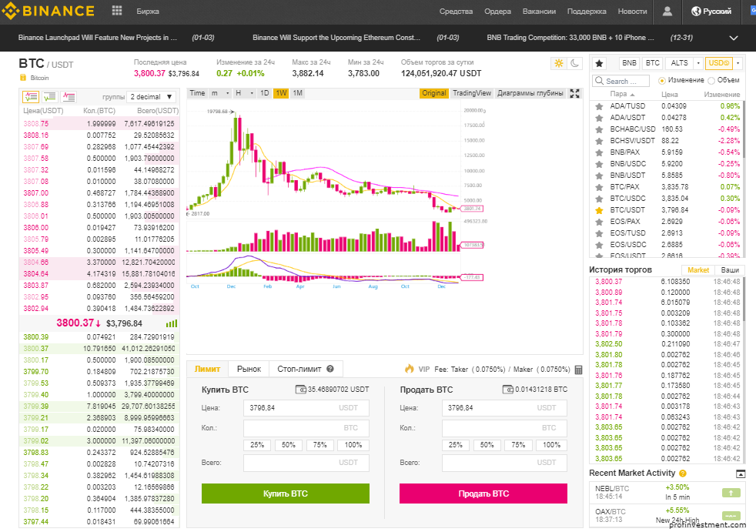
Task: Select the 3808.75 sell order row
Action: pos(99,124)
